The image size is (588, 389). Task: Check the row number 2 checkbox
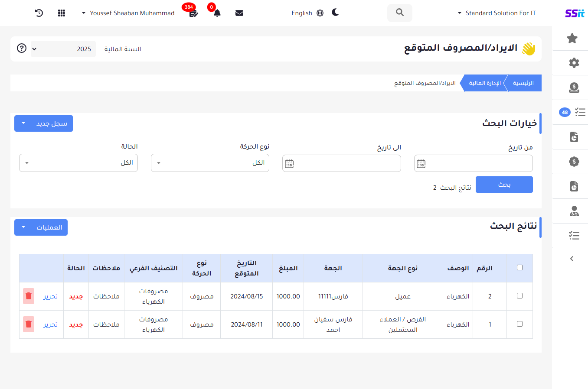coord(519,296)
